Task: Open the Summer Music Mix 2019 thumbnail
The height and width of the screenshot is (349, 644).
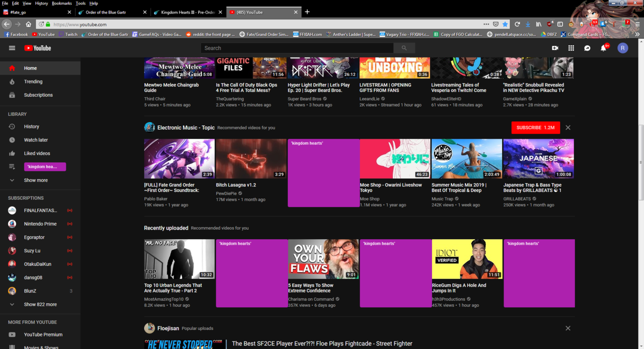Action: pos(467,159)
